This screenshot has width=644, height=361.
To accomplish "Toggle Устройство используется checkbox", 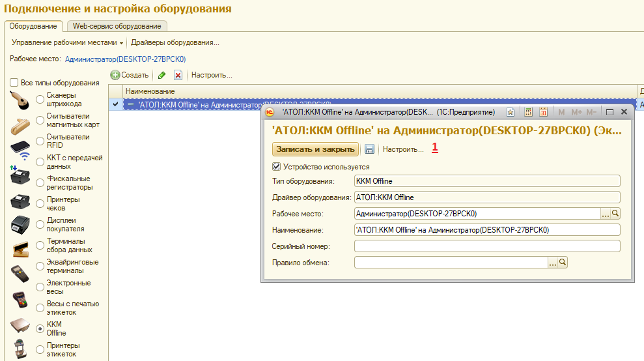I will [276, 167].
